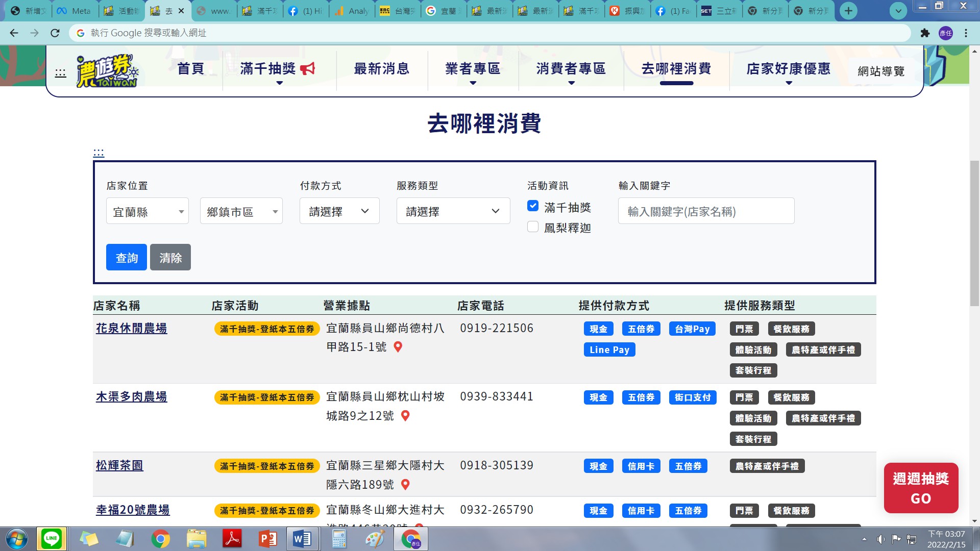980x551 pixels.
Task: Click the Line Pay tag for 花泉休閒農場
Action: coord(609,350)
